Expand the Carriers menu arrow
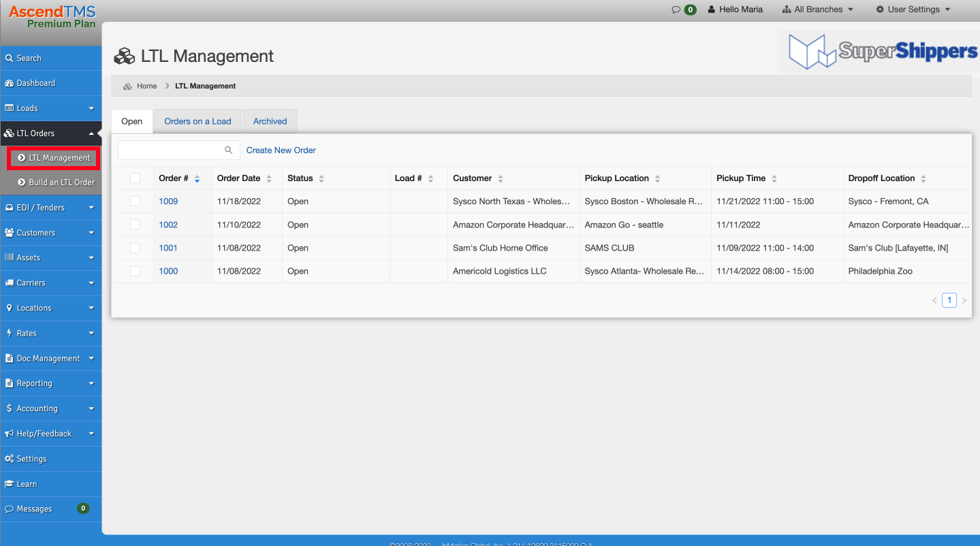The width and height of the screenshot is (980, 546). point(91,283)
